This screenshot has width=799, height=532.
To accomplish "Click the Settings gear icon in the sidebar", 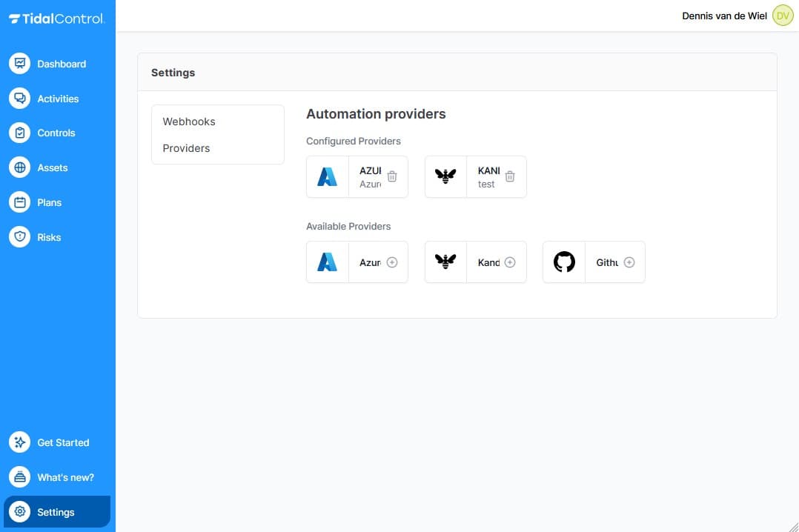I will coord(19,511).
